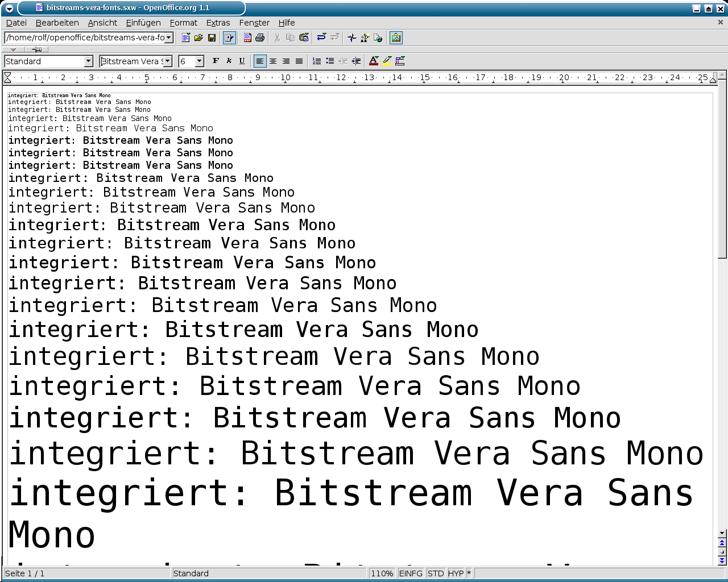The width and height of the screenshot is (728, 582).
Task: Click the 110% zoom field in status bar
Action: (x=382, y=573)
